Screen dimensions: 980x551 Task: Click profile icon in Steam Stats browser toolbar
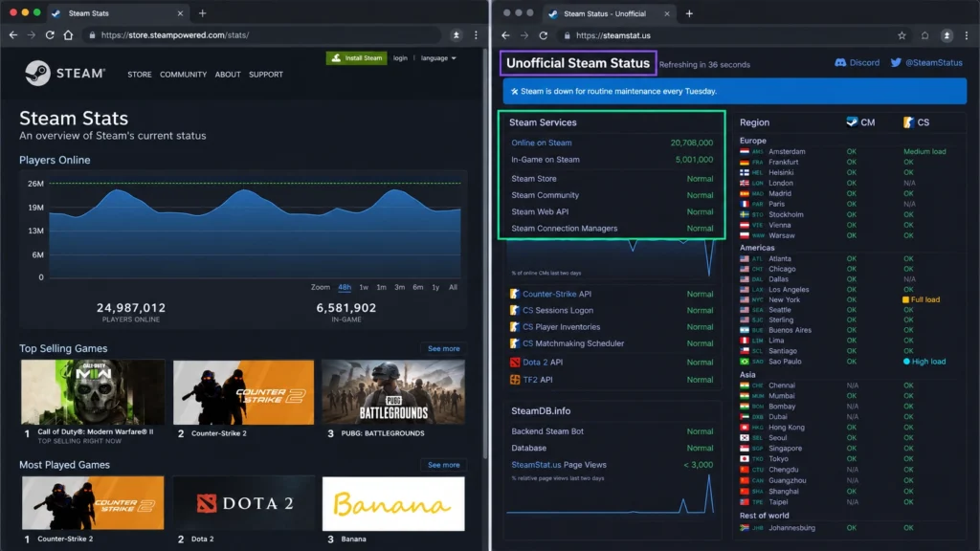tap(457, 35)
